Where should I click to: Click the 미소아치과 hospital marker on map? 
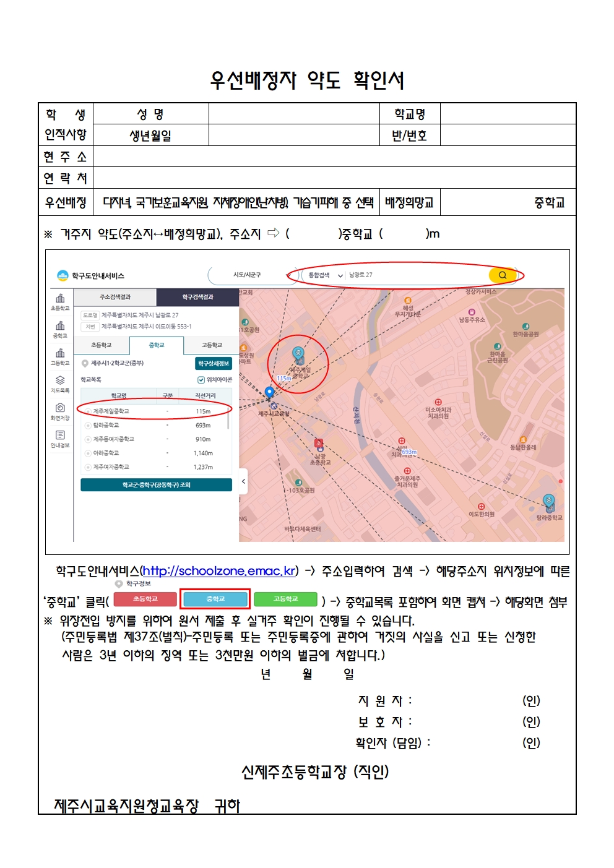(438, 402)
